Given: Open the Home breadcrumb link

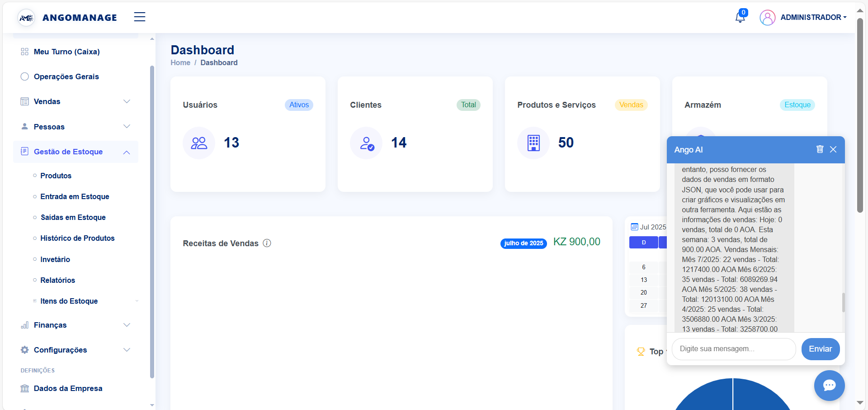Looking at the screenshot, I should pyautogui.click(x=180, y=62).
